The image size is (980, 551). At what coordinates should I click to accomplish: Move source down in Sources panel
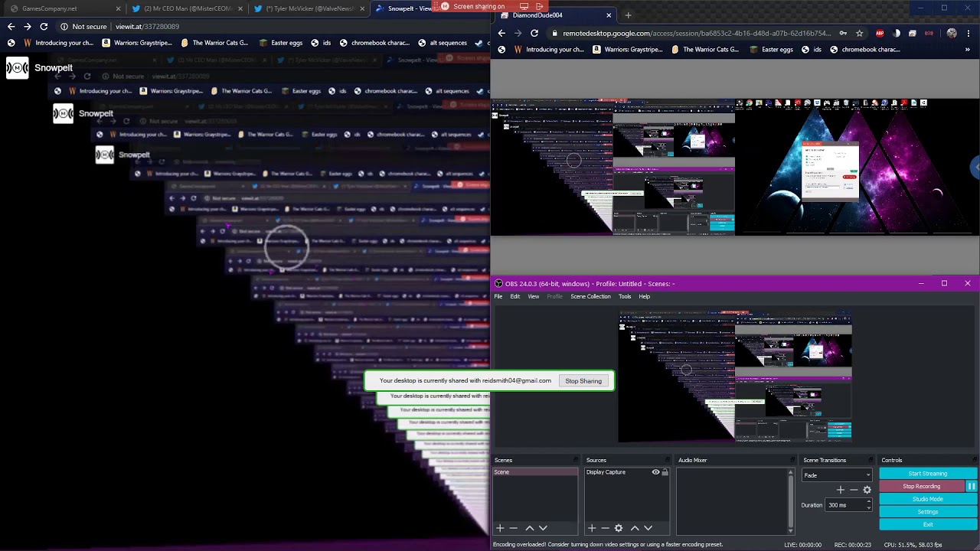pos(648,528)
